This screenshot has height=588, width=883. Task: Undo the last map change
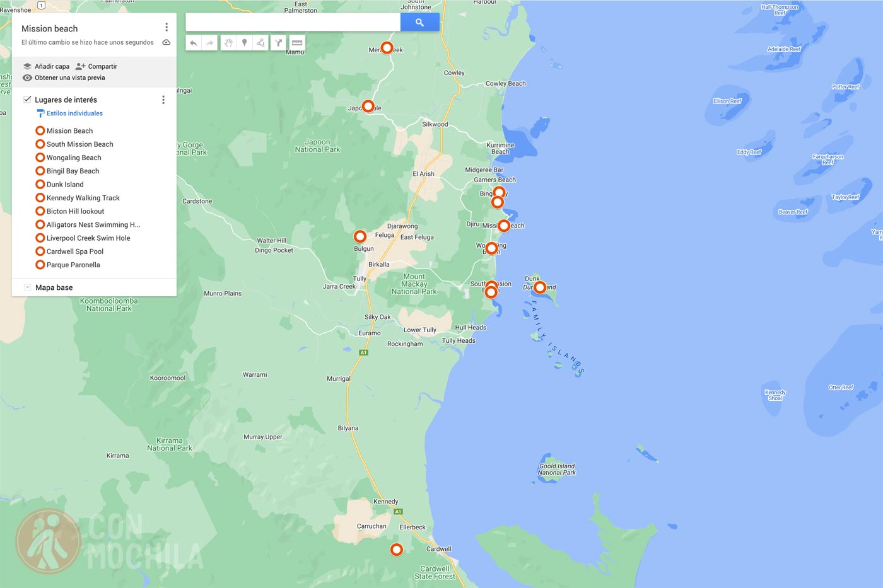click(x=193, y=43)
